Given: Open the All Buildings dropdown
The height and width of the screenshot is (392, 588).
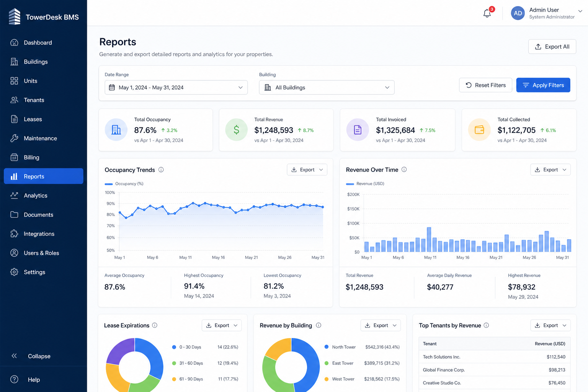Looking at the screenshot, I should coord(327,87).
